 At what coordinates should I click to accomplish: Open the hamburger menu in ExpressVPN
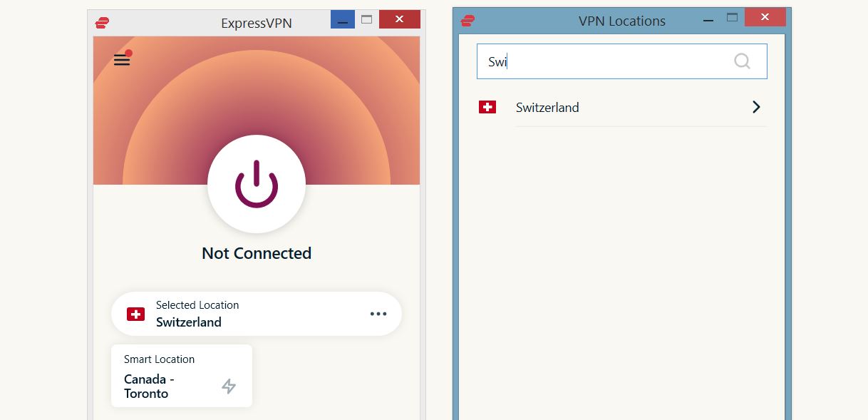pyautogui.click(x=122, y=60)
